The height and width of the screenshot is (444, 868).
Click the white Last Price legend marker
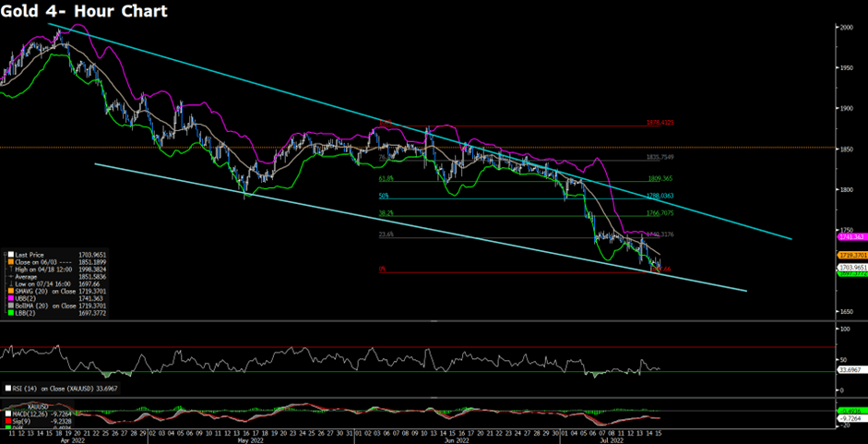pyautogui.click(x=7, y=255)
